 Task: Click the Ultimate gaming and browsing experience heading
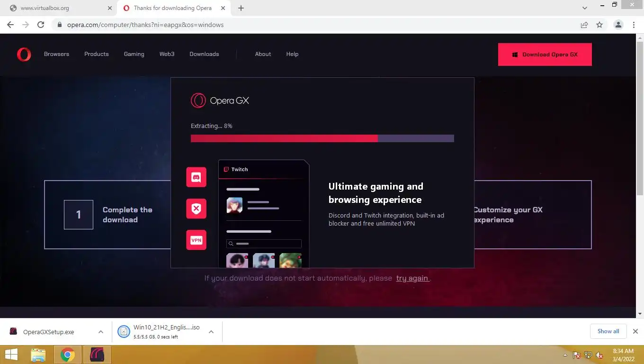click(x=376, y=193)
